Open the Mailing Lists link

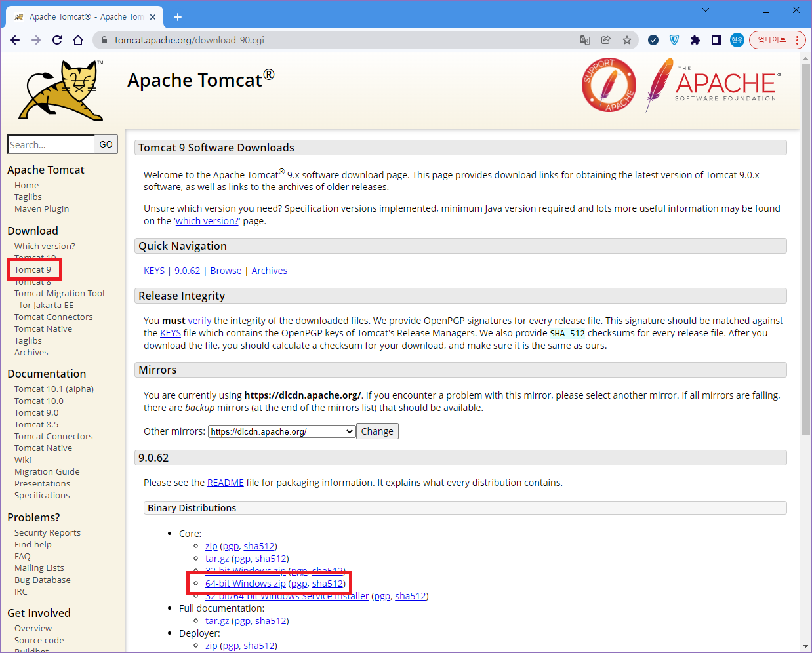(39, 568)
